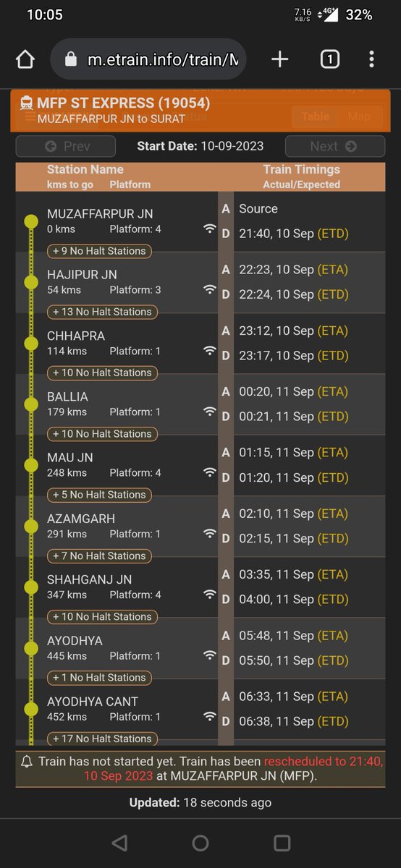
Task: Tap the Android recent apps square
Action: point(282,843)
